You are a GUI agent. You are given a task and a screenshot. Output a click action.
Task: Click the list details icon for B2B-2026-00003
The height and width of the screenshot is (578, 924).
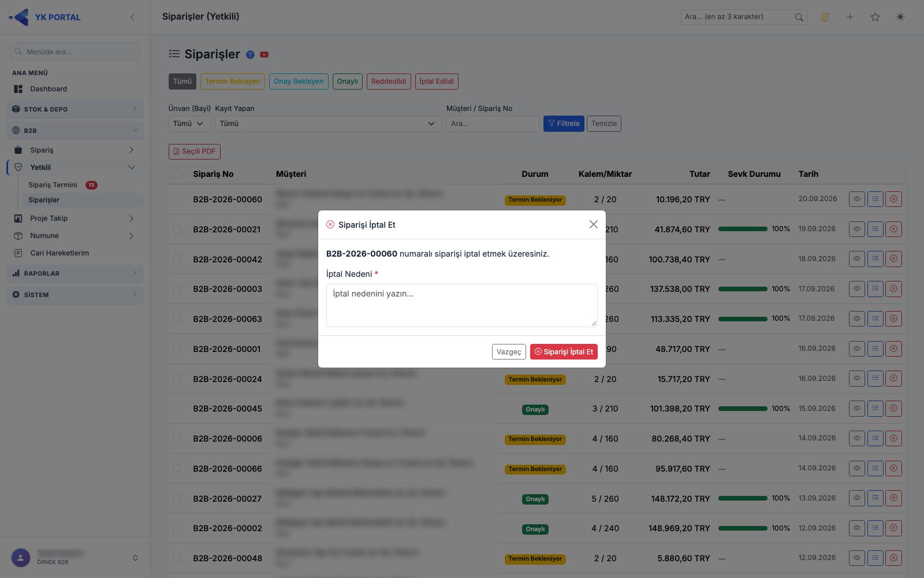(875, 289)
